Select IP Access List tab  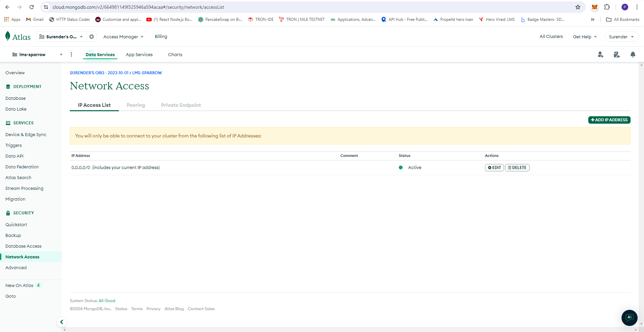[x=94, y=105]
